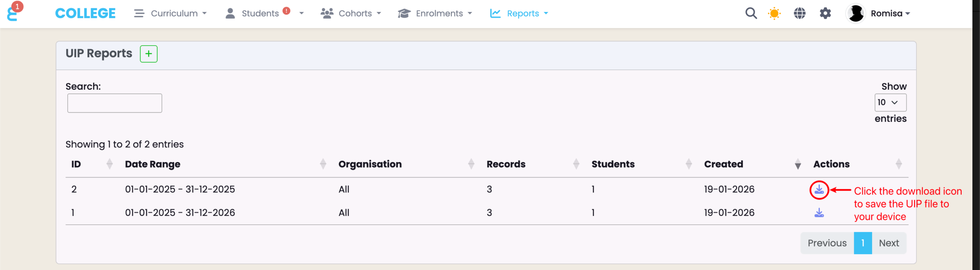Open the Curriculum menu
This screenshot has width=980, height=270.
(170, 13)
